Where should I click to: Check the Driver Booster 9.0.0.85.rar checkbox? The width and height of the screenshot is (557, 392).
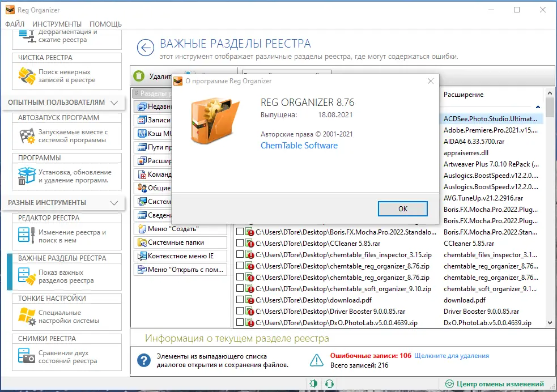(x=240, y=311)
